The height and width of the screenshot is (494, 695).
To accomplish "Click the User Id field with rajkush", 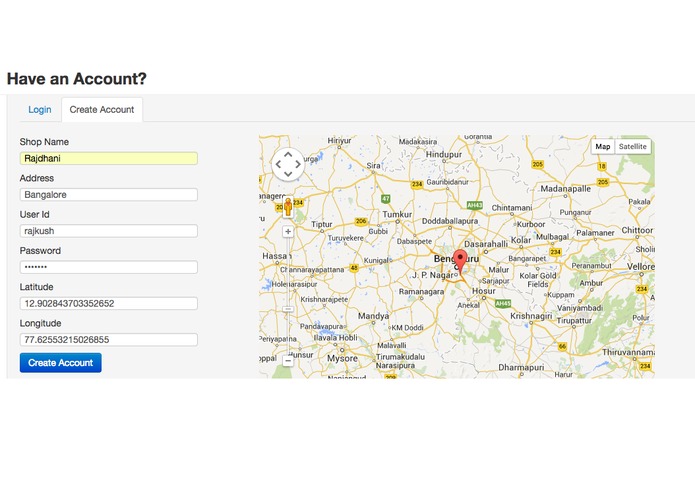I will point(109,231).
